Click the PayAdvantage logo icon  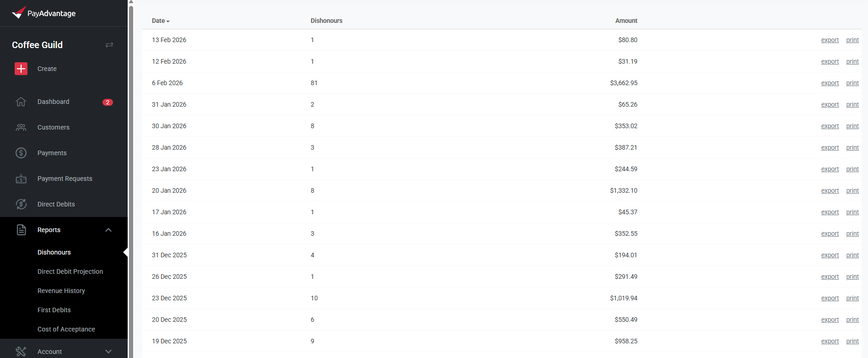19,13
